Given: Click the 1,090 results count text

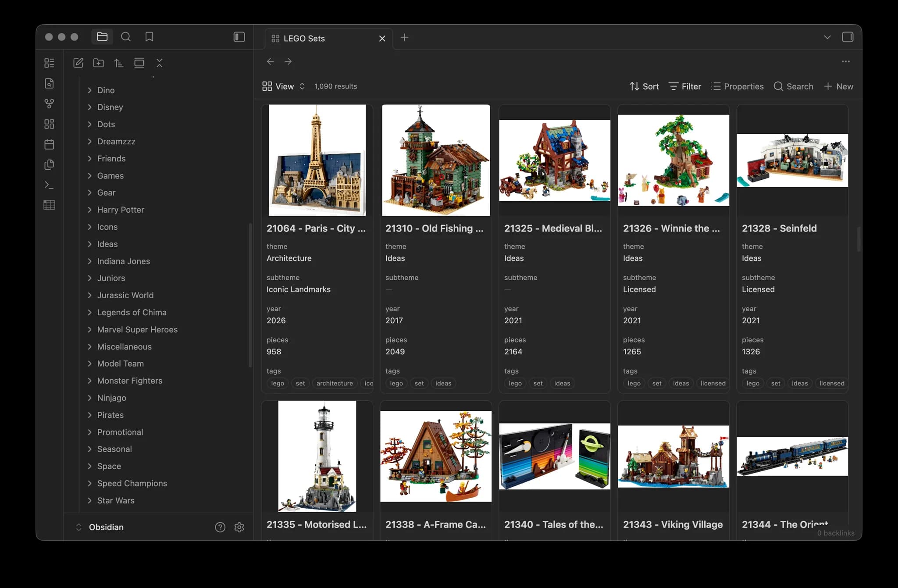Looking at the screenshot, I should coord(335,86).
